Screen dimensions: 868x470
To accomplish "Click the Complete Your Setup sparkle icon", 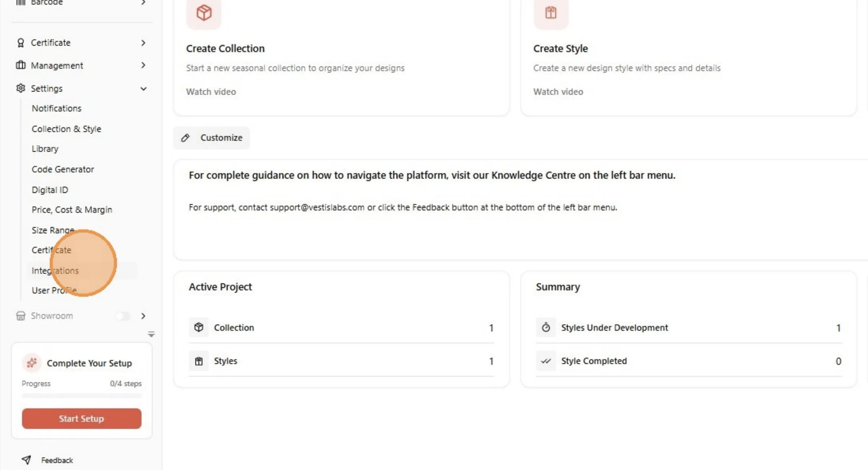I will [32, 363].
